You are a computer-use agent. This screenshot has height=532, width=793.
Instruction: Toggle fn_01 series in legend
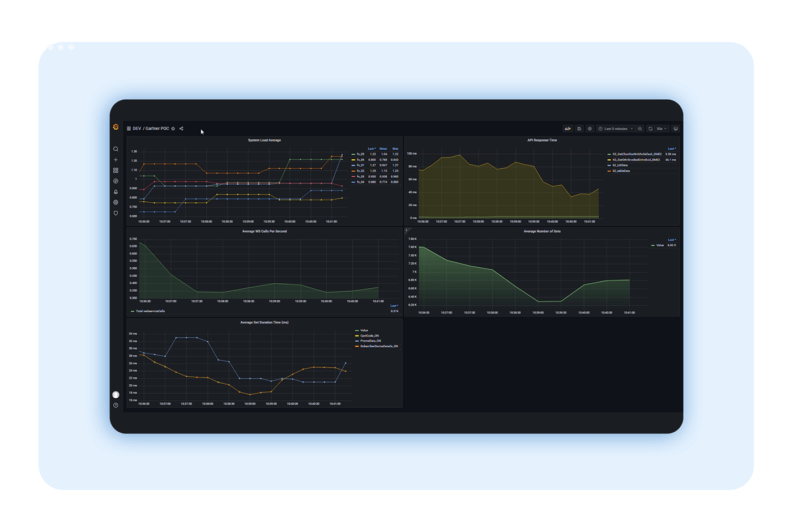point(361,165)
